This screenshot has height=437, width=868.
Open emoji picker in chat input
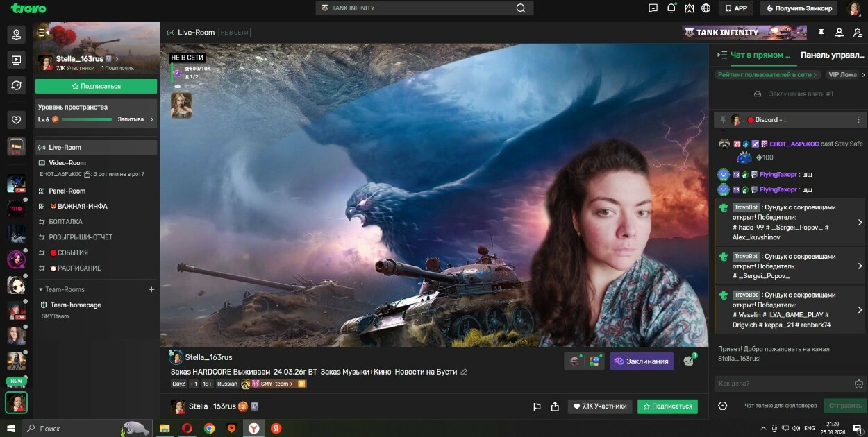point(859,384)
